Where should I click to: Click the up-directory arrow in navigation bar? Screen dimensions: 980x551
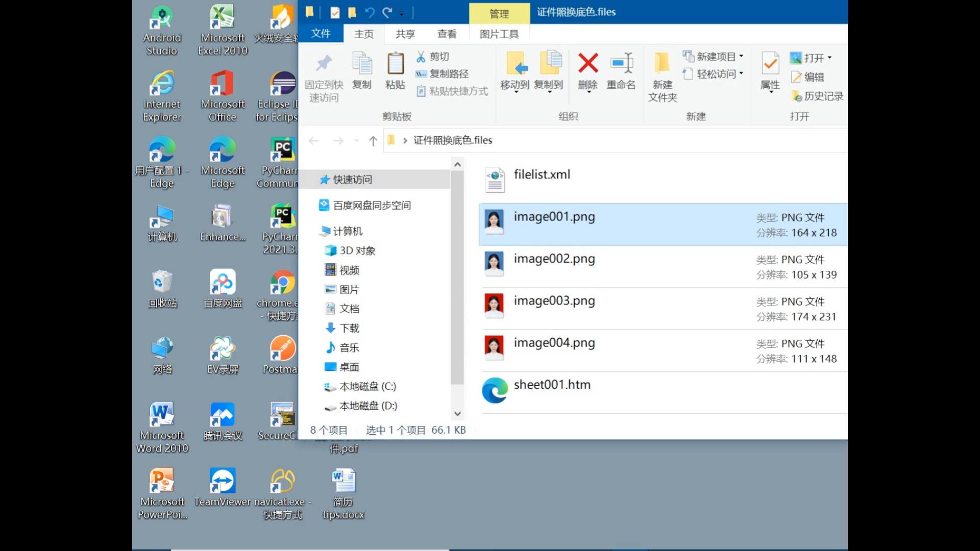click(x=373, y=141)
